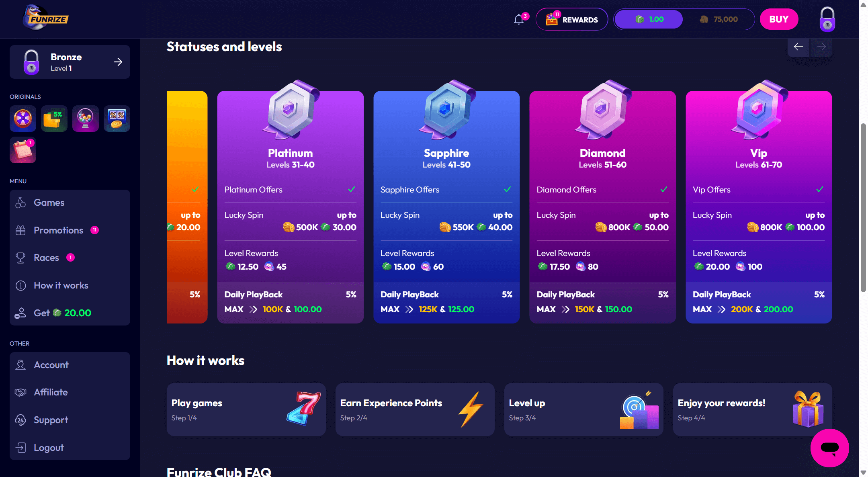Open the notifications bell icon
This screenshot has width=868, height=477.
[519, 19]
